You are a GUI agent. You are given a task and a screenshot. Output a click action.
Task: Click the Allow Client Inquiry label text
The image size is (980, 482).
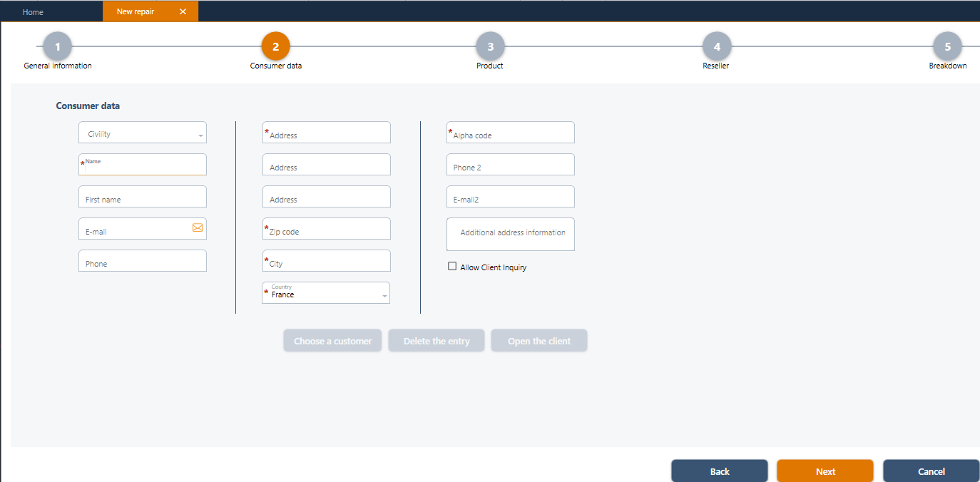pyautogui.click(x=494, y=267)
